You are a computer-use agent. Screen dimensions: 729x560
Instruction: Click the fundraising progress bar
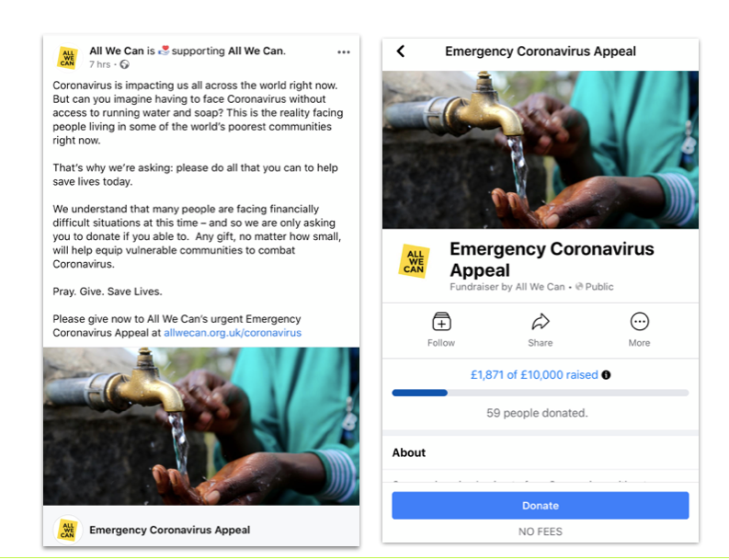click(x=541, y=393)
